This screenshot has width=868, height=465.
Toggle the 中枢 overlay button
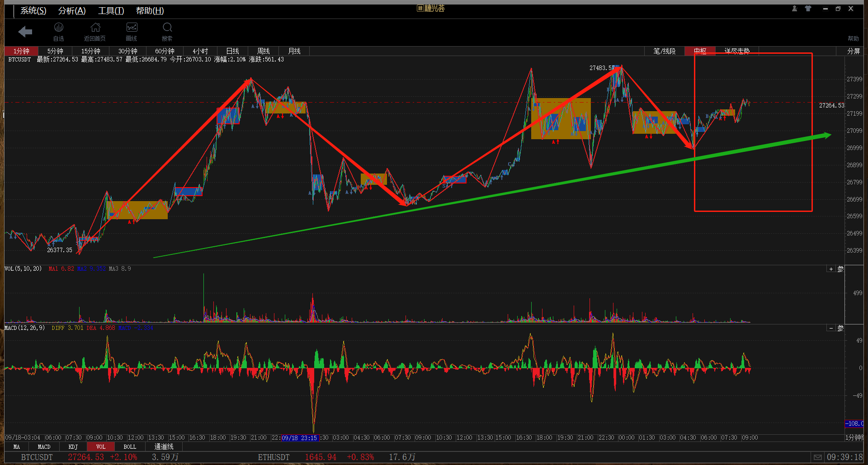[700, 51]
